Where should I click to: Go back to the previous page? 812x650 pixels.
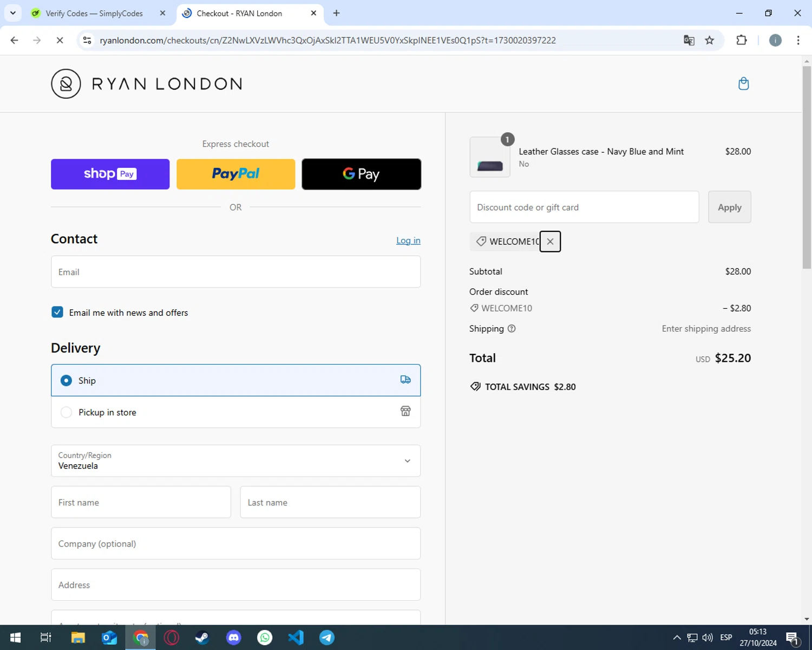15,40
